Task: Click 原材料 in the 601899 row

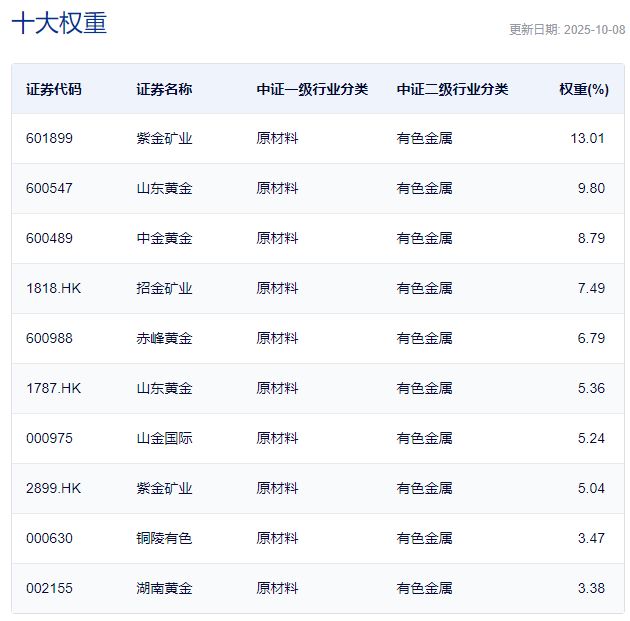Action: coord(278,138)
